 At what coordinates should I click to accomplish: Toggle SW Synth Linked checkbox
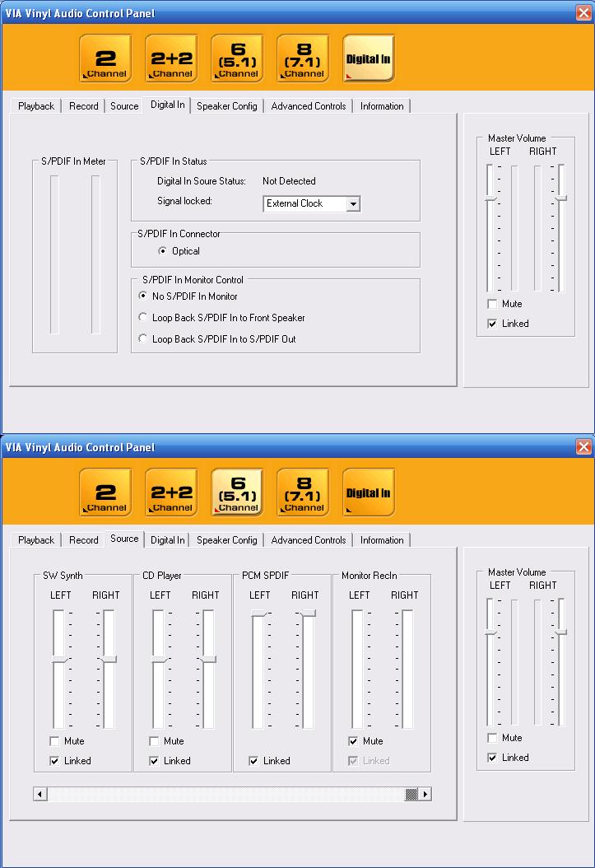[54, 761]
